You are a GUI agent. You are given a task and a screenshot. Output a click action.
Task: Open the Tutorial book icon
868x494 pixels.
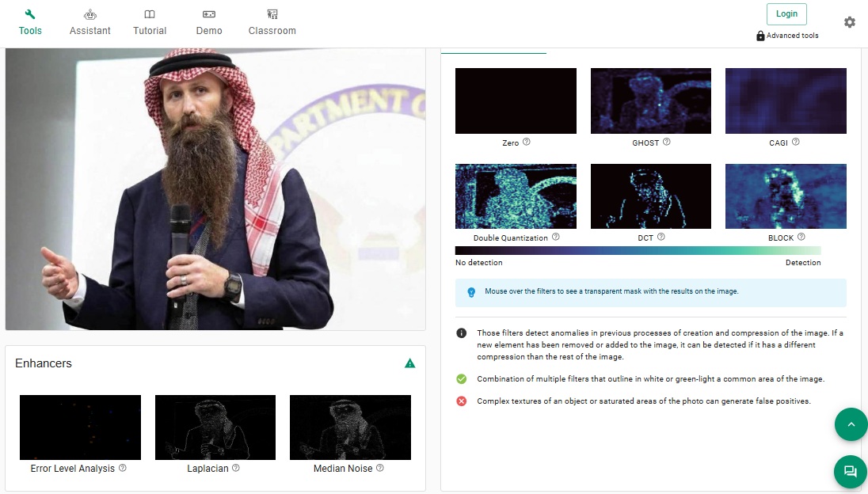tap(150, 13)
